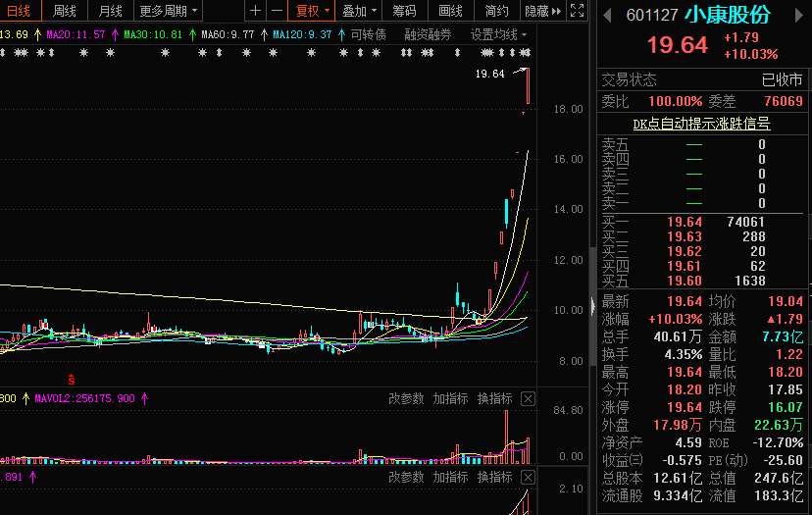
Task: Click 买三 bid price 19.62
Action: click(685, 251)
